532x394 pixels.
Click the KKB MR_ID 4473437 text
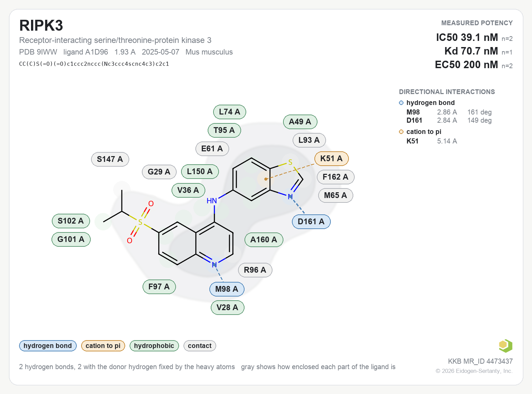[480, 361]
